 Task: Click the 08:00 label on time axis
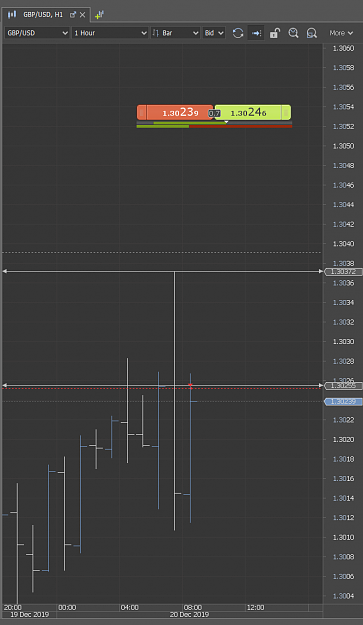tap(193, 607)
